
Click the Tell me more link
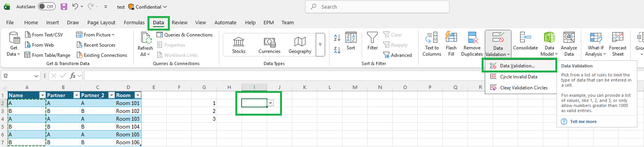coord(583,122)
